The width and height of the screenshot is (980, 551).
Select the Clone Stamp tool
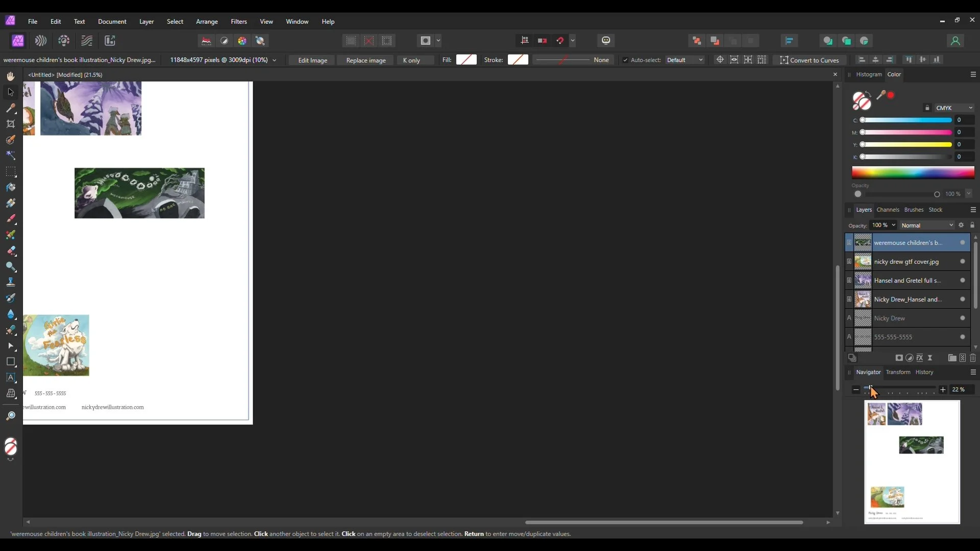[x=11, y=282]
